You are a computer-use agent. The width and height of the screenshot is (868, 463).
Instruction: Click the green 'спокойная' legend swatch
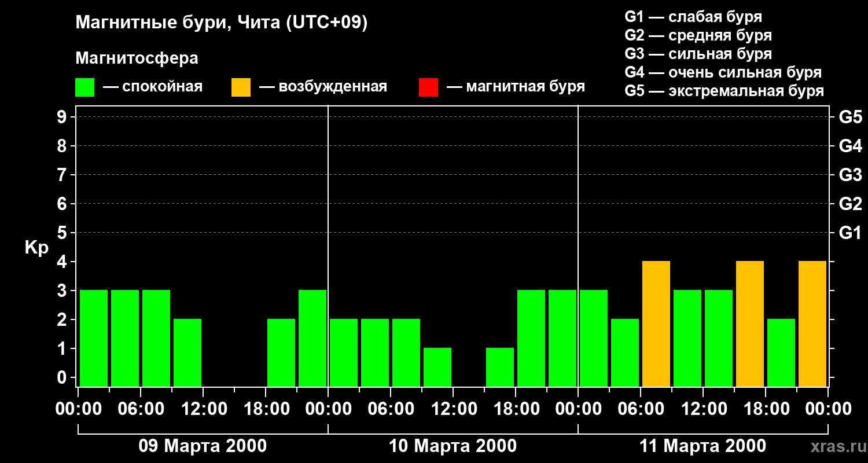(x=84, y=87)
